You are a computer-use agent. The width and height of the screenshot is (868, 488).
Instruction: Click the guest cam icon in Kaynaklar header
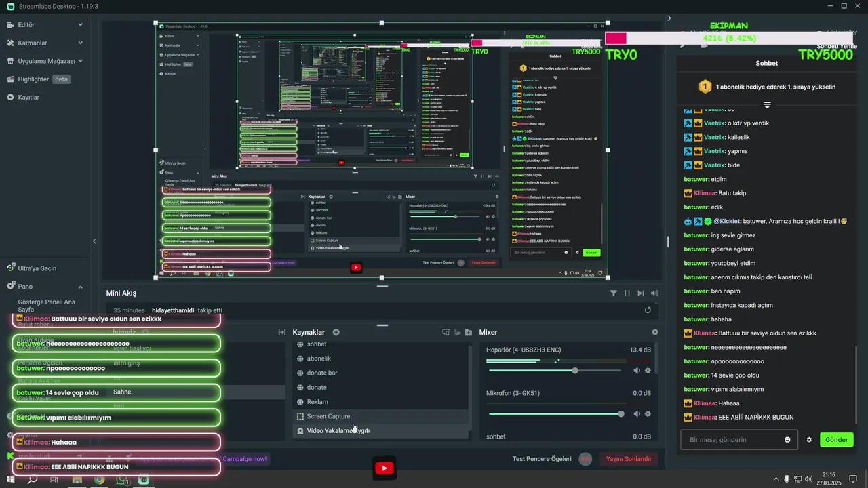point(457,332)
